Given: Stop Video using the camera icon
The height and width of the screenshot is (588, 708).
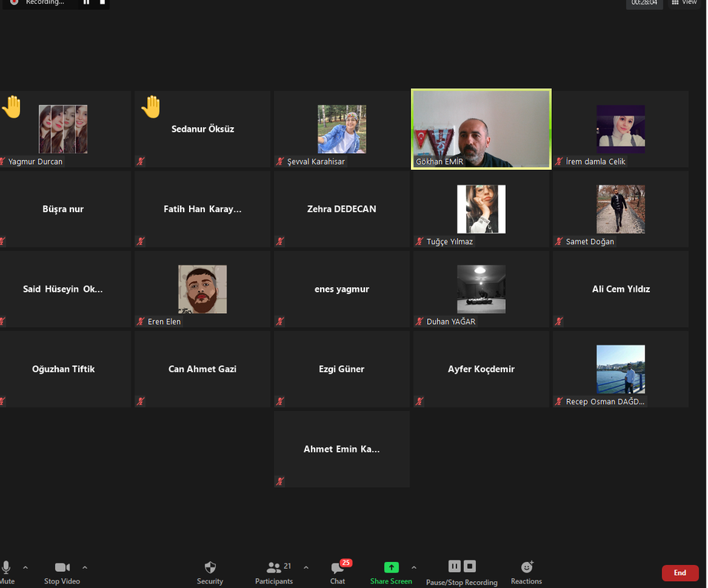Looking at the screenshot, I should [62, 567].
